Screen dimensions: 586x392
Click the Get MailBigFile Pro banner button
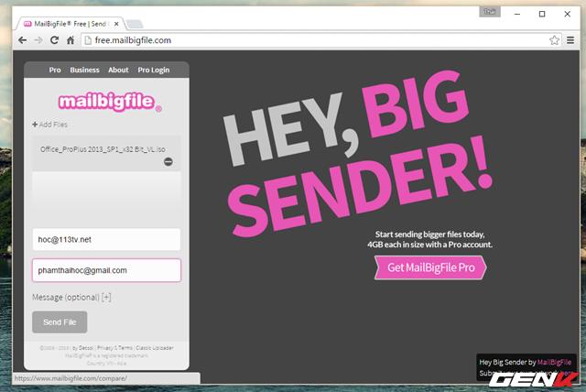430,267
